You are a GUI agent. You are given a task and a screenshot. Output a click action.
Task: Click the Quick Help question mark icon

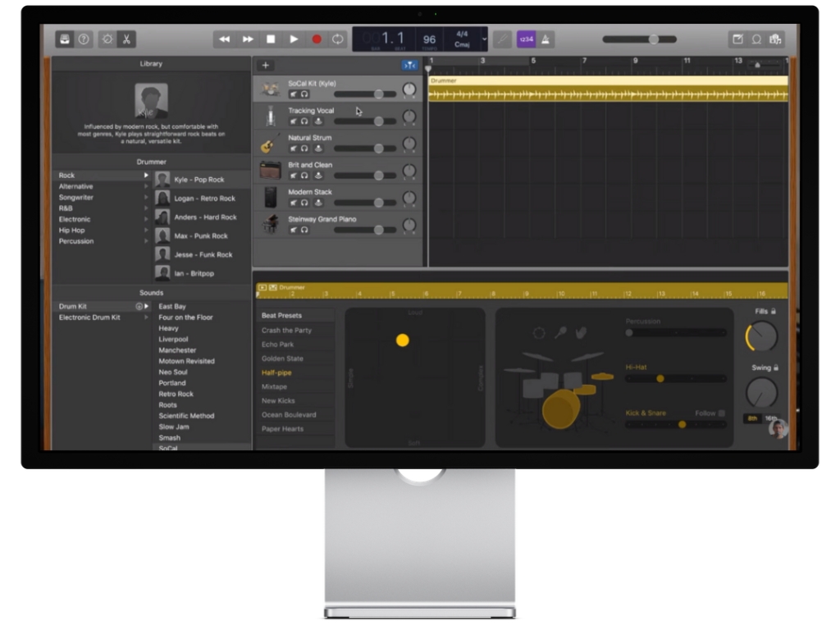pos(84,39)
